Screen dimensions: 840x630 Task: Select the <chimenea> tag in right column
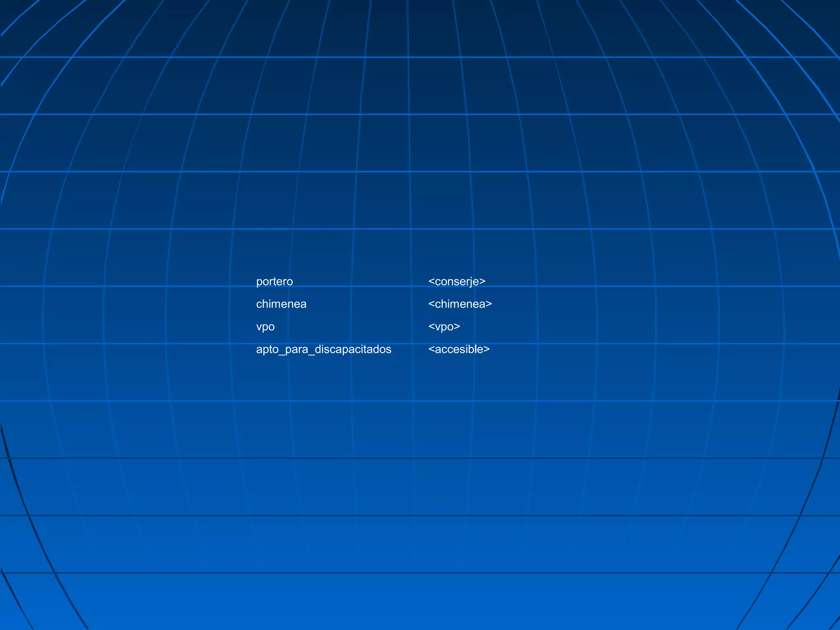pyautogui.click(x=460, y=304)
